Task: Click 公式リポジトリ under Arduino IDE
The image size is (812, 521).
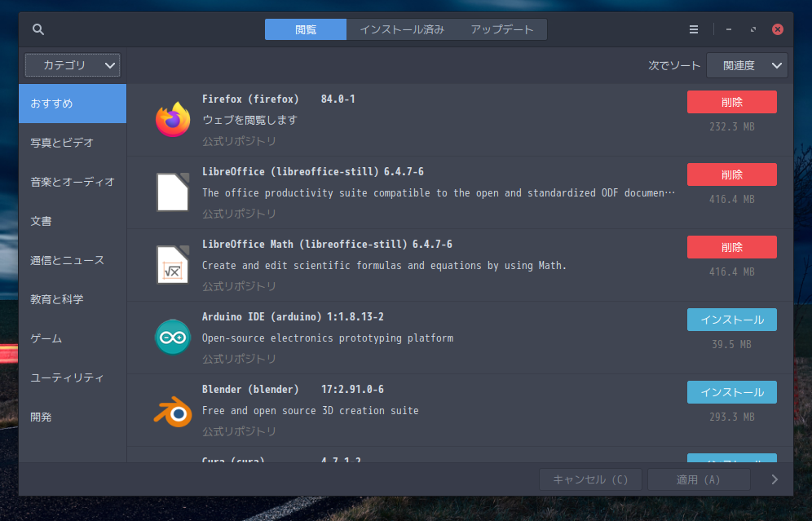Action: click(239, 359)
